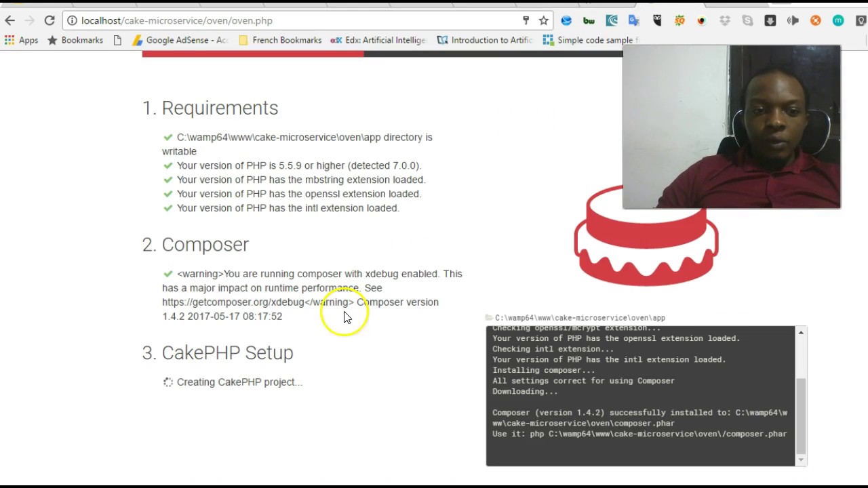
Task: Click the dark download arrow extension
Action: click(770, 21)
